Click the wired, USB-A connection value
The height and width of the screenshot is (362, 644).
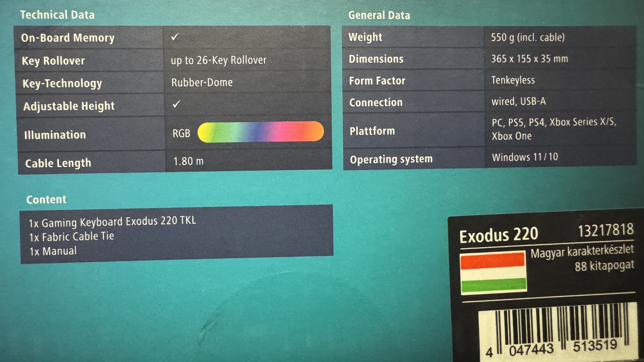click(518, 101)
